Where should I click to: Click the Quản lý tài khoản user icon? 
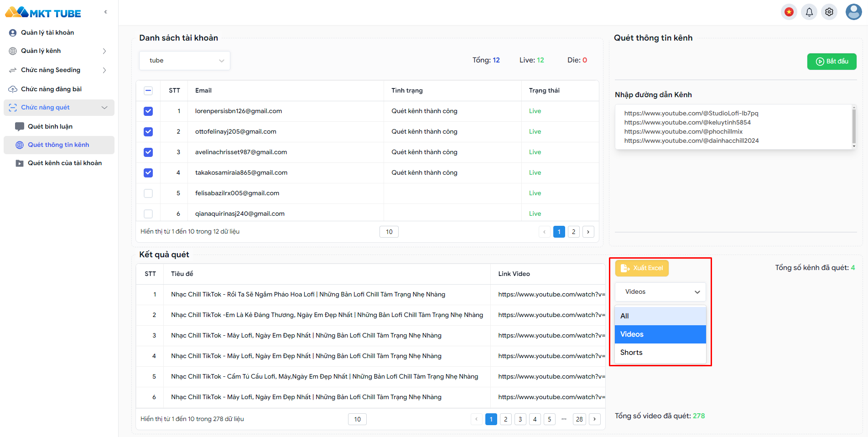tap(13, 33)
